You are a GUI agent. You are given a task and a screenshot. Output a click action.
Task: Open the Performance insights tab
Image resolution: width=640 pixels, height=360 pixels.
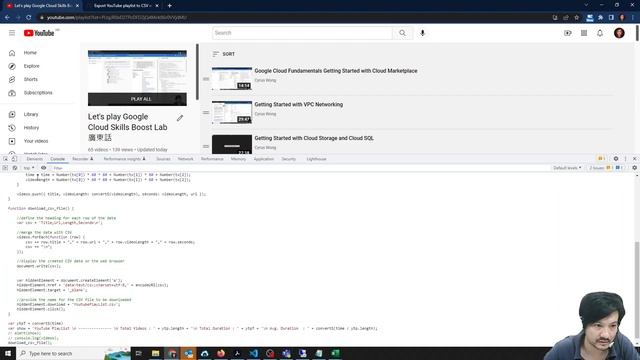pos(124,159)
